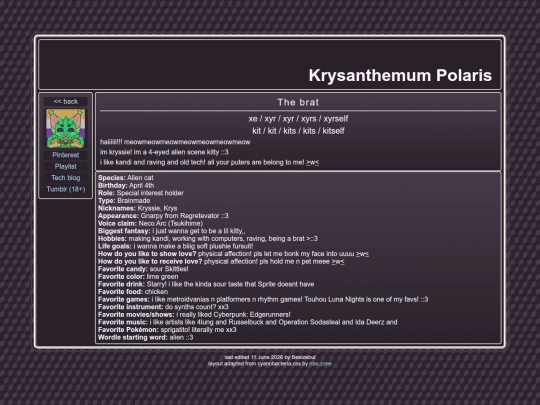Click the 'Hobbies: making kandi' row

point(208,238)
